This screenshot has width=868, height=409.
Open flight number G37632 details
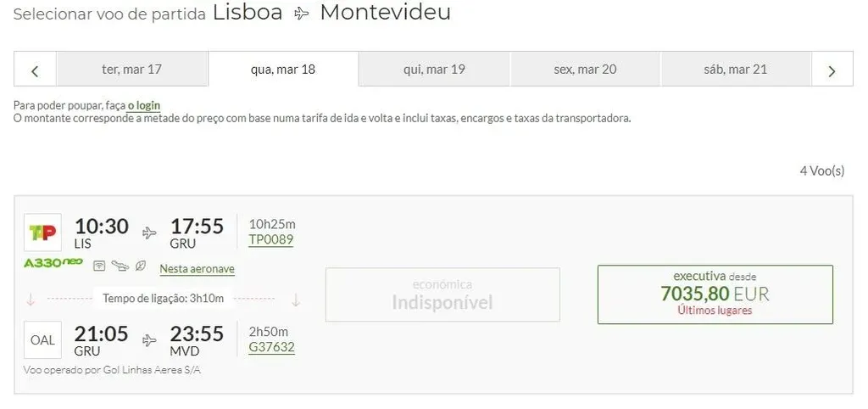coord(271,347)
